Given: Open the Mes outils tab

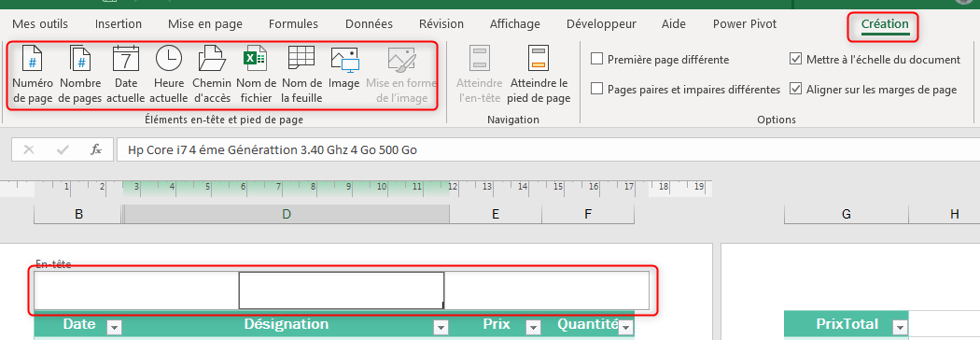Looking at the screenshot, I should [x=41, y=24].
